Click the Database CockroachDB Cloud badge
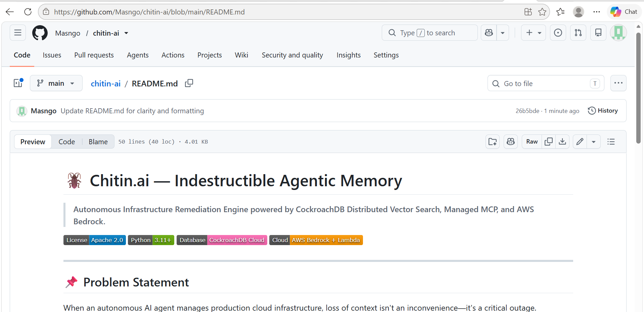 222,240
